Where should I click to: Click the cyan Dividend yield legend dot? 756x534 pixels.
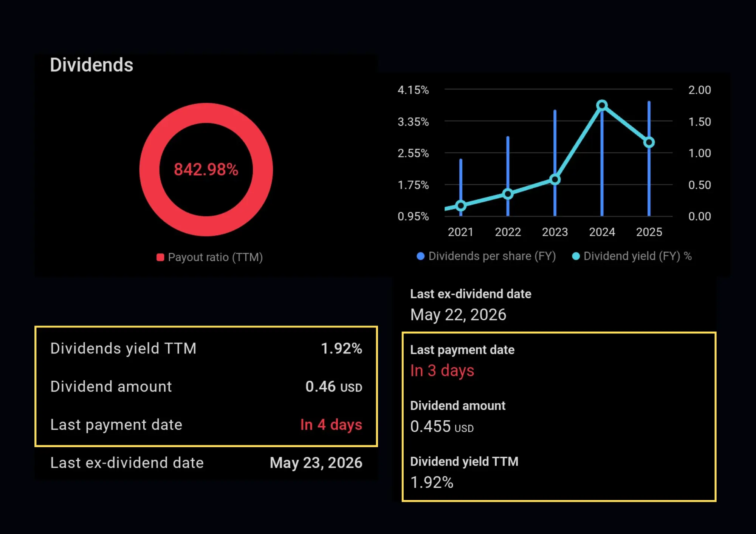tap(576, 256)
